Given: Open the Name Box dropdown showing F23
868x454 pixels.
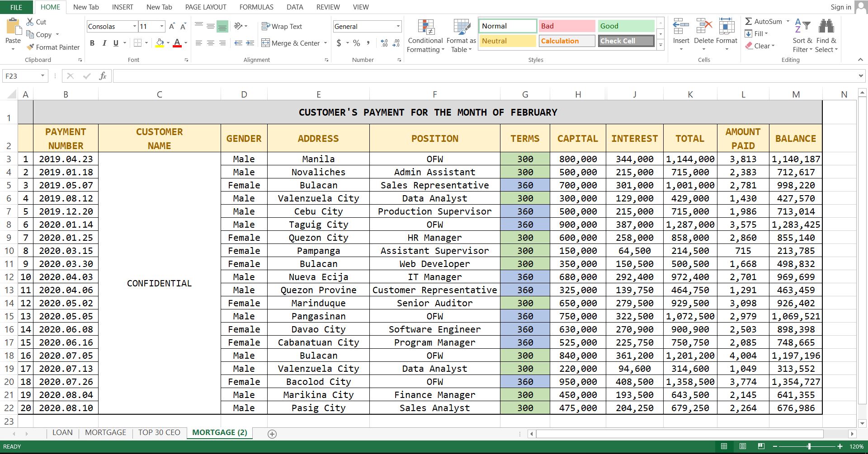Looking at the screenshot, I should (42, 76).
